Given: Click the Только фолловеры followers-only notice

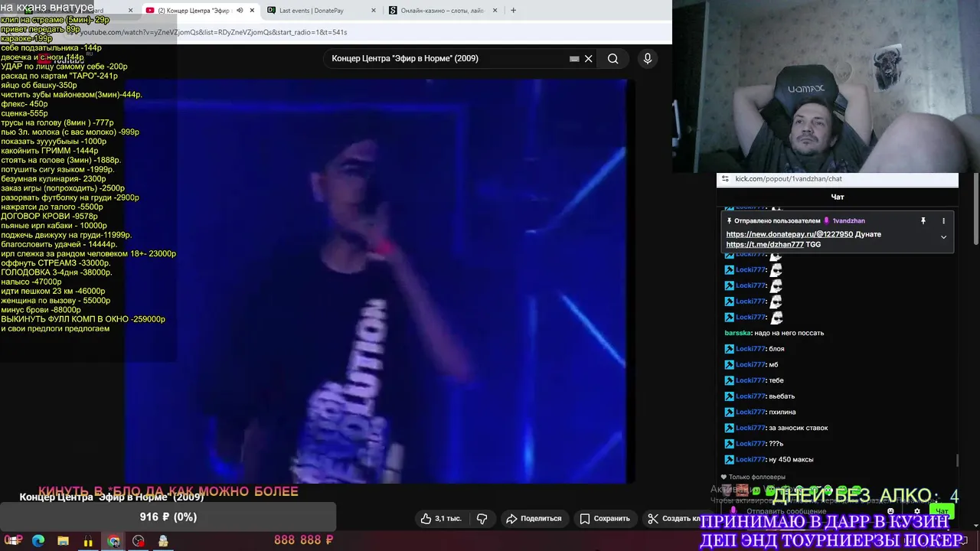Looking at the screenshot, I should (753, 477).
